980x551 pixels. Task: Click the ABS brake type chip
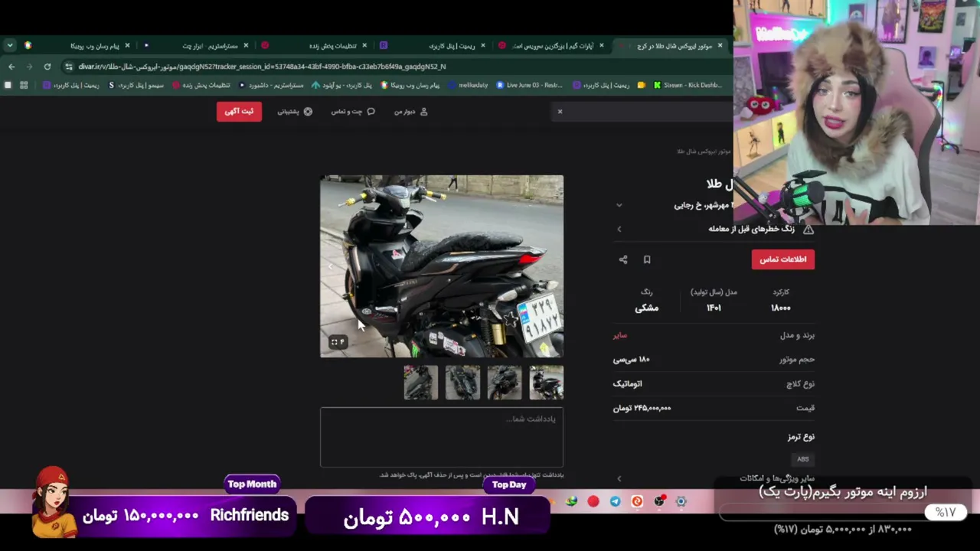(x=802, y=459)
